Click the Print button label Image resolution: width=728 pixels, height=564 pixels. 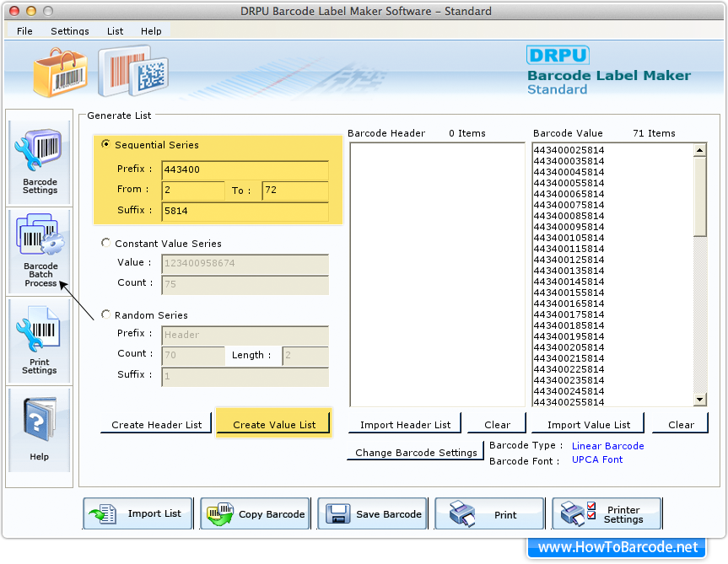click(x=505, y=515)
